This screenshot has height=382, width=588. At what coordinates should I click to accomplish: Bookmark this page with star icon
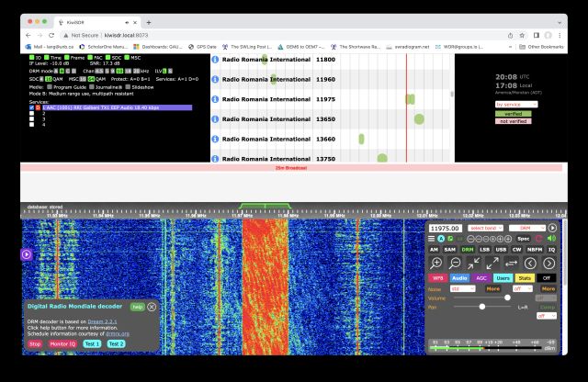(522, 35)
